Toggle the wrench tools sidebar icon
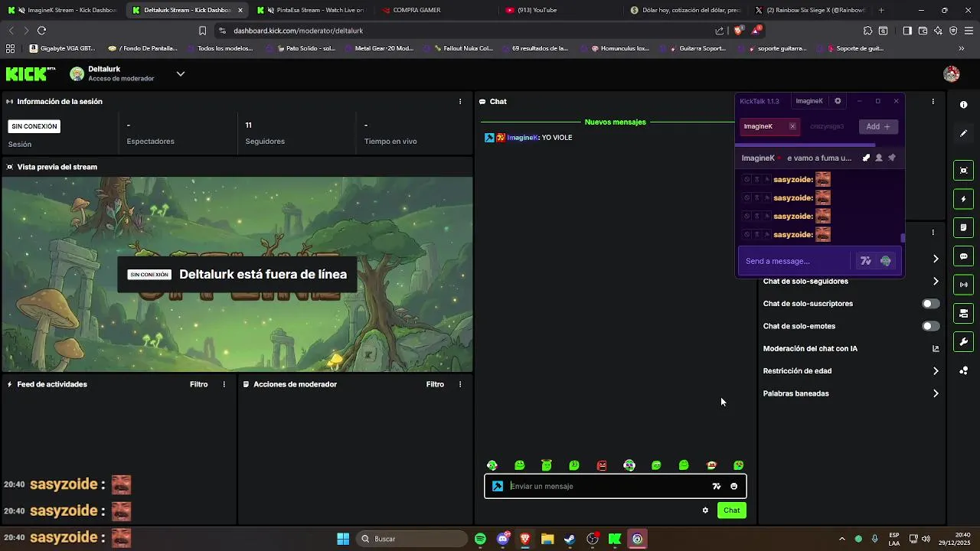The width and height of the screenshot is (980, 551). pyautogui.click(x=963, y=341)
